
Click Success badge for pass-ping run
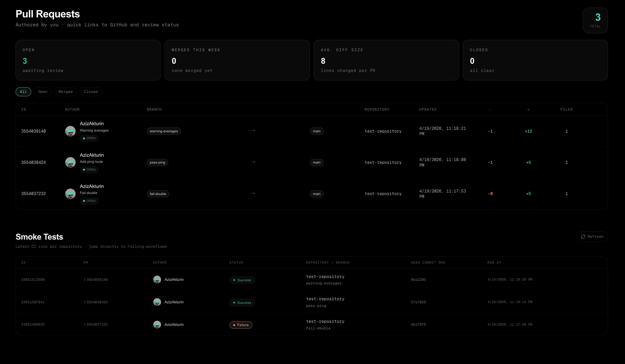[242, 302]
